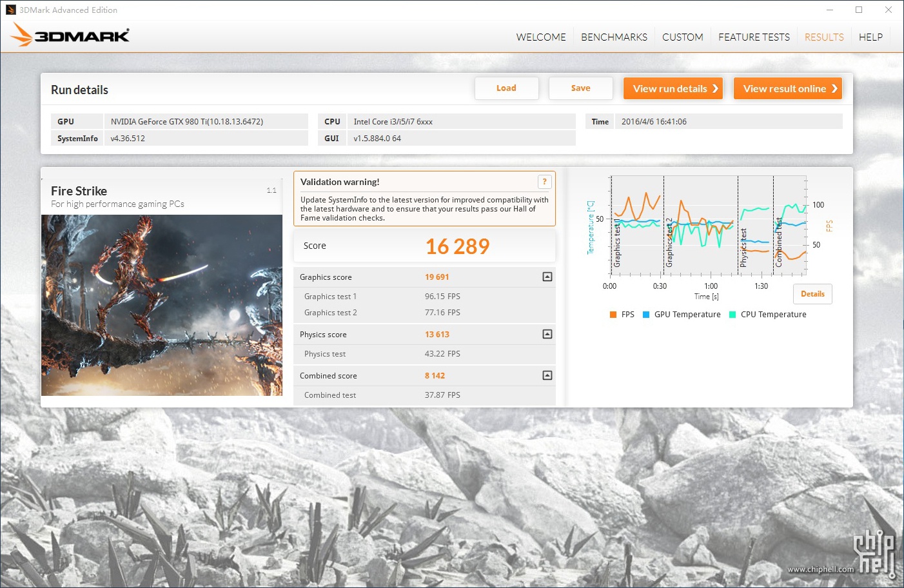
Task: Click the FPS orange legend swatch
Action: [613, 315]
